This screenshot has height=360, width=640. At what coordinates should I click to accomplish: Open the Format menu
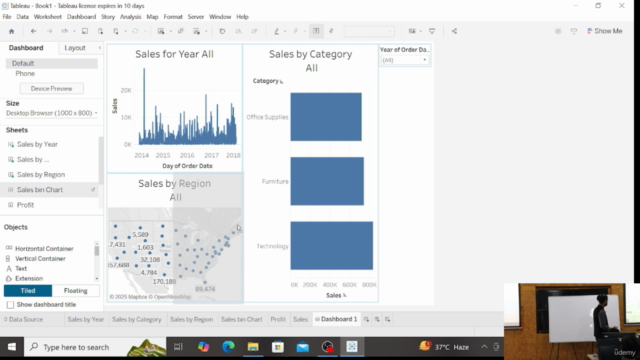[x=173, y=17]
